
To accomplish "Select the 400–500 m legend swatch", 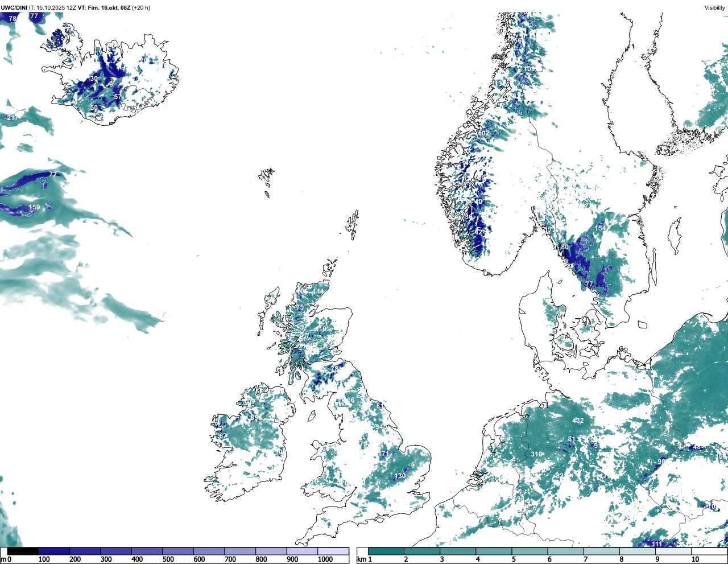I will [147, 551].
